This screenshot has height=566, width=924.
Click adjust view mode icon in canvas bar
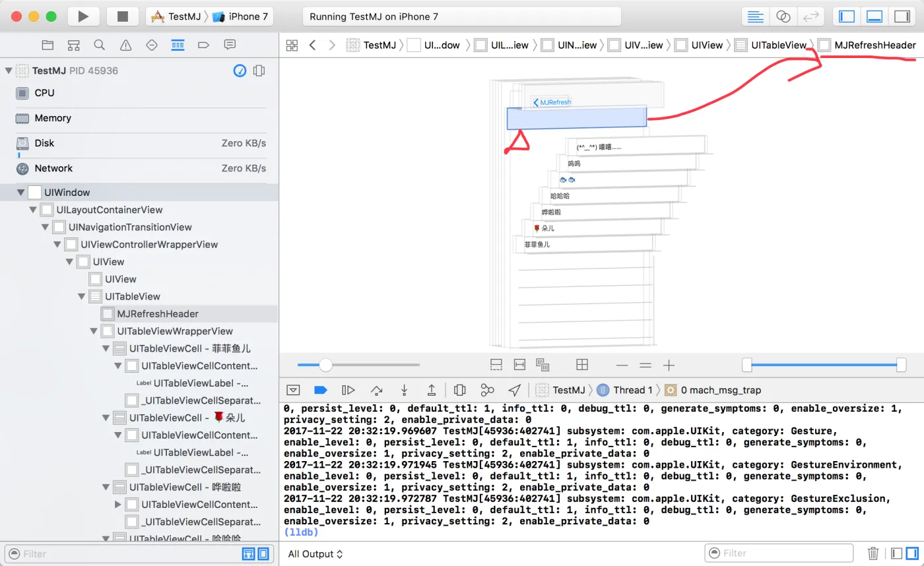pyautogui.click(x=543, y=365)
